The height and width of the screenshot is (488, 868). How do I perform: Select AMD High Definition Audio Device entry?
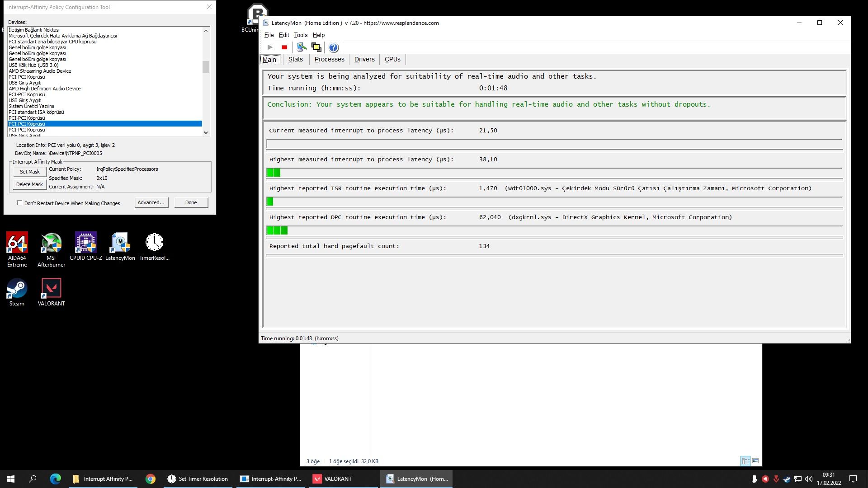point(44,89)
